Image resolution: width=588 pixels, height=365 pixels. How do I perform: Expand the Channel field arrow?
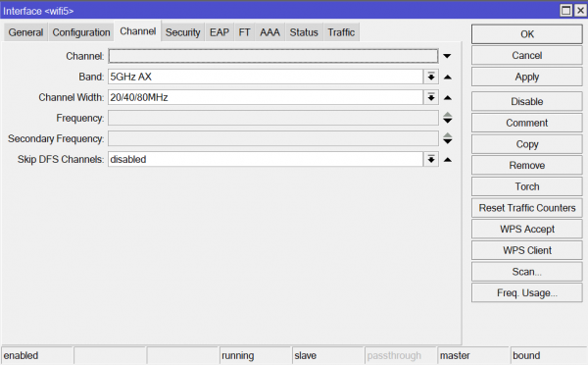[447, 56]
